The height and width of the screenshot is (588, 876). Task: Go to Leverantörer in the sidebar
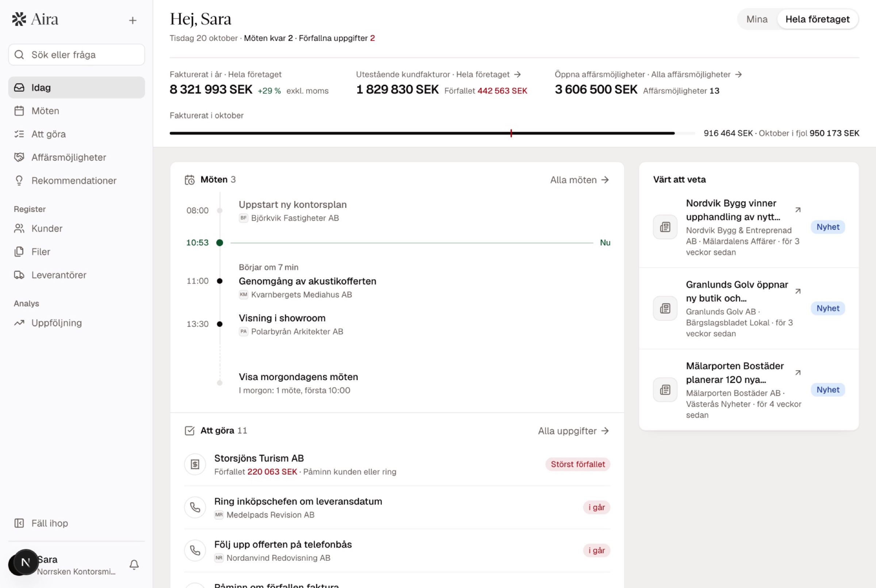pos(77,275)
